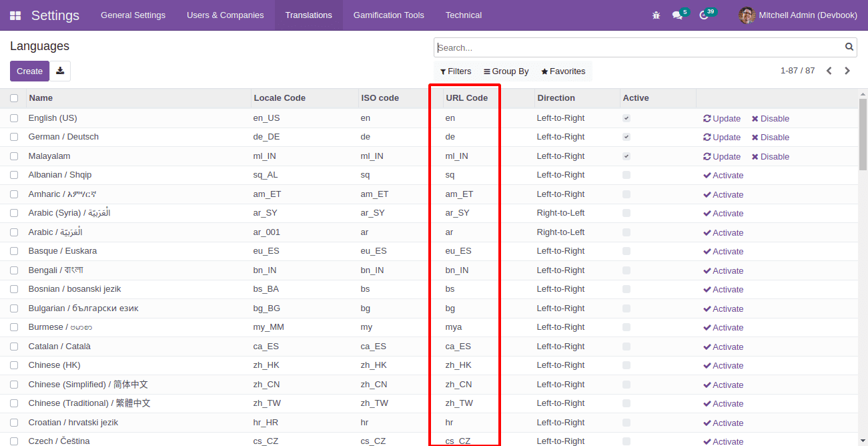Update the Malayalam language

pyautogui.click(x=722, y=156)
